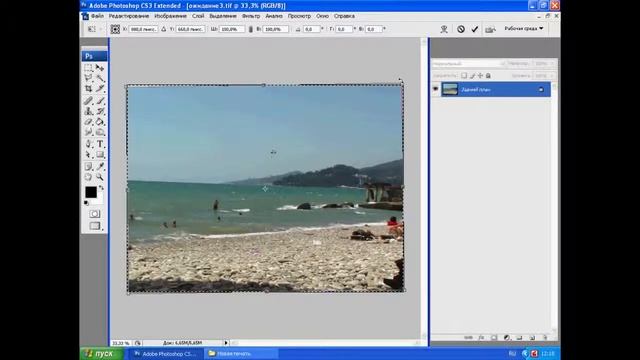Click the black foreground color swatch

point(91,192)
